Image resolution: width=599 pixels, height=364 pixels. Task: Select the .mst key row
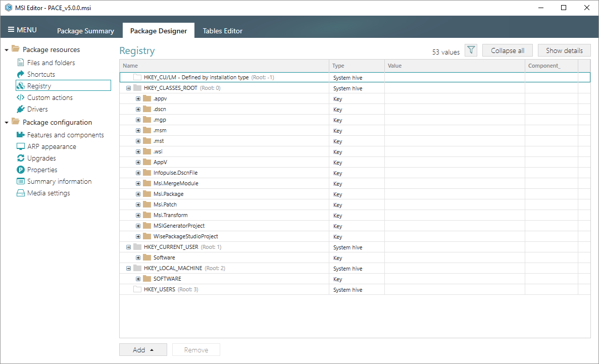(x=355, y=141)
